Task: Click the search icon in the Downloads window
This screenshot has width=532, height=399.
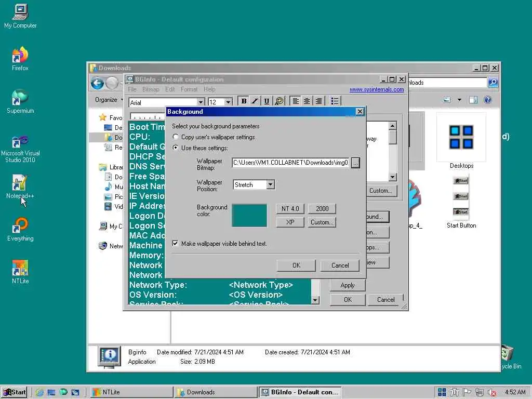Action: tap(493, 83)
